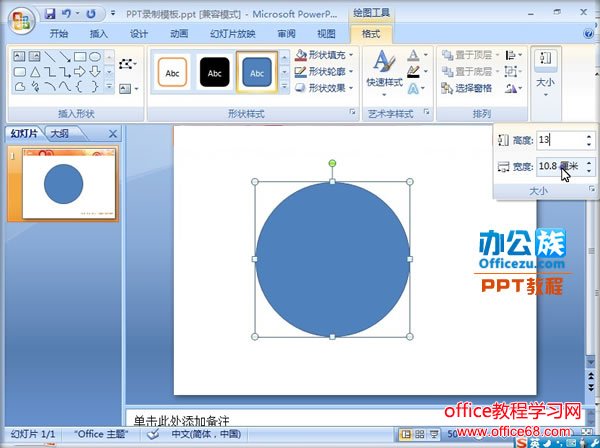This screenshot has width=600, height=448.
Task: Select the triangle shape
Action: [35, 72]
